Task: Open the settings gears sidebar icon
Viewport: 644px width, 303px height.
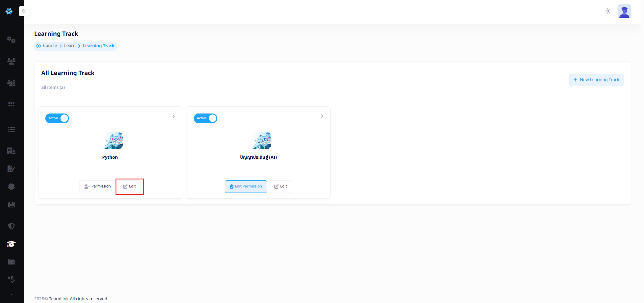Action: (11, 40)
